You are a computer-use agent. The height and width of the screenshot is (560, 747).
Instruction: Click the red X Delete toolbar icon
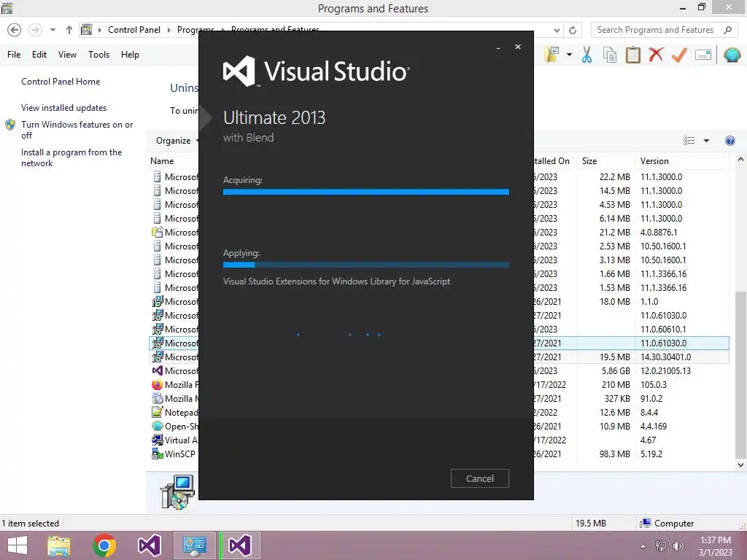[x=656, y=55]
